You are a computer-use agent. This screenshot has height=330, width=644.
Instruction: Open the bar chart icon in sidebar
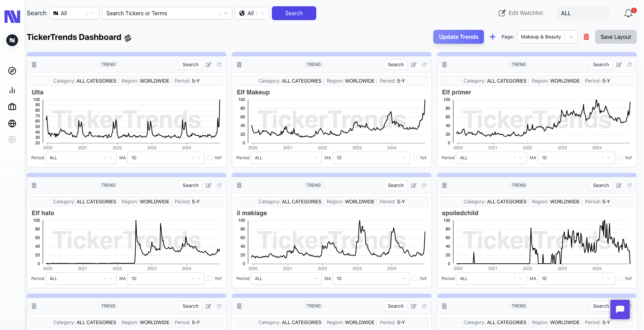coord(12,90)
